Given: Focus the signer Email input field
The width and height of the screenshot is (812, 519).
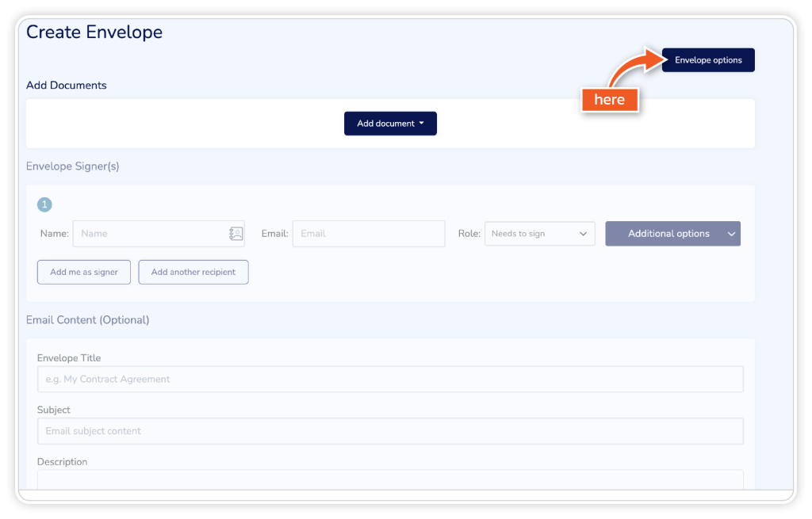Looking at the screenshot, I should point(368,234).
